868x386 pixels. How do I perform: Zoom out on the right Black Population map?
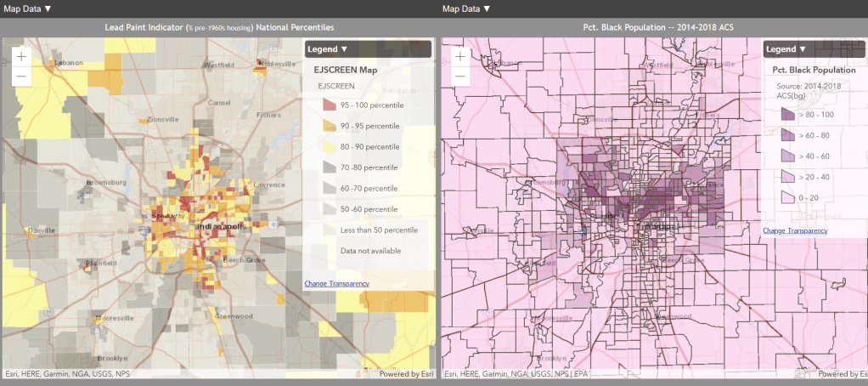[459, 77]
